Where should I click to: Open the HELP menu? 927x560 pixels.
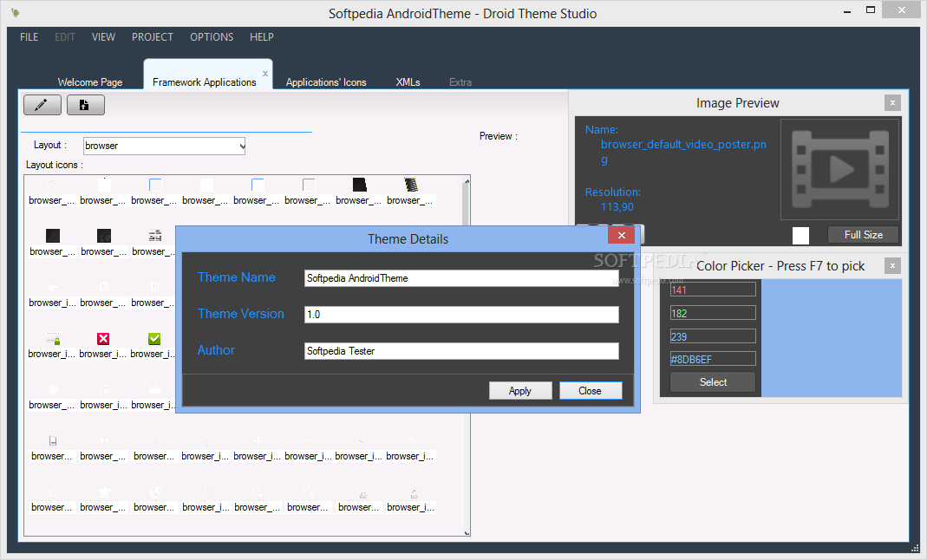tap(261, 36)
